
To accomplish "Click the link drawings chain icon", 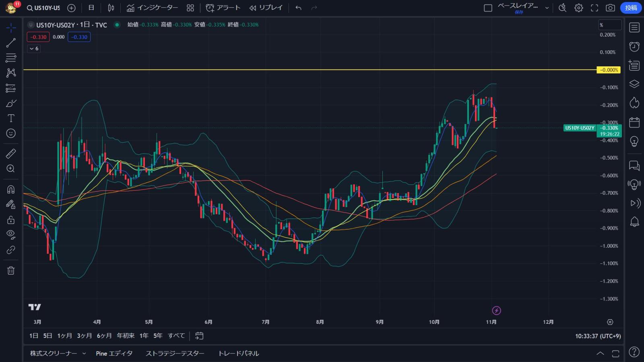I will pos(11,250).
